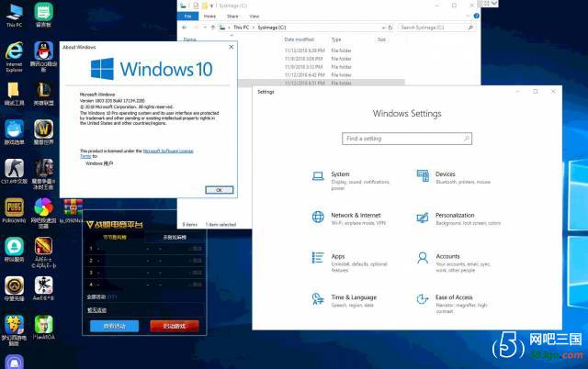Open the colorful pinwheel browser desktop icon
The width and height of the screenshot is (588, 369).
tap(43, 212)
